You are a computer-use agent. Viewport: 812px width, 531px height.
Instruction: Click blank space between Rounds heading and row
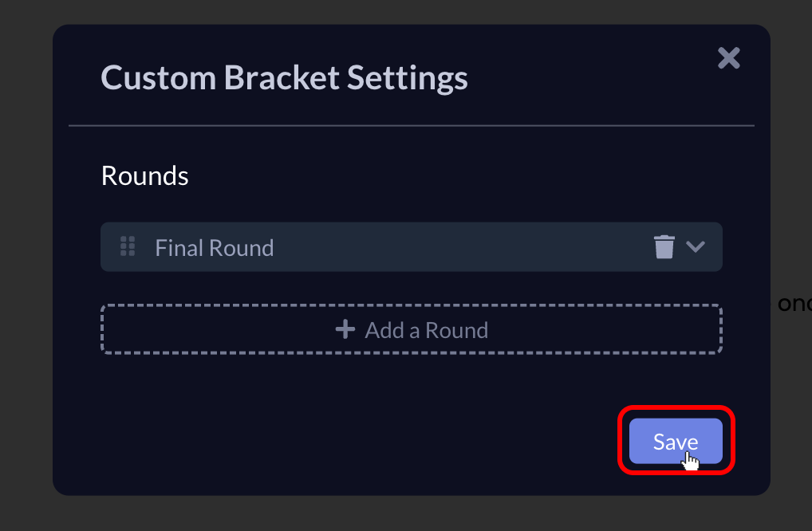point(411,206)
